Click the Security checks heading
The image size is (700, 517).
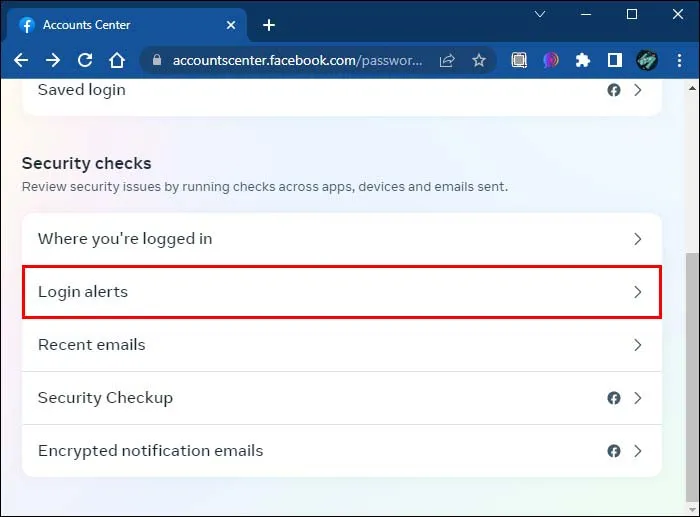click(87, 163)
